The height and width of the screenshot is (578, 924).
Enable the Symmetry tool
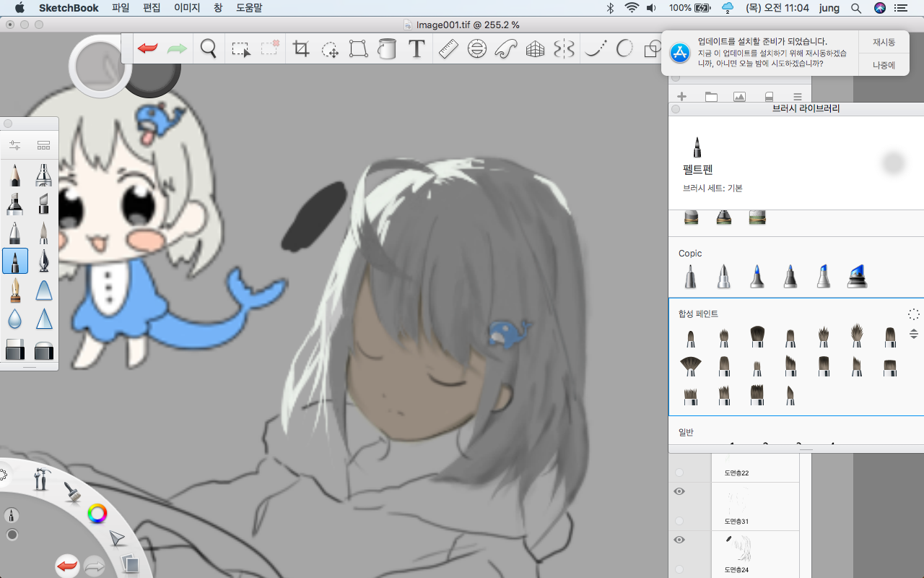(564, 49)
